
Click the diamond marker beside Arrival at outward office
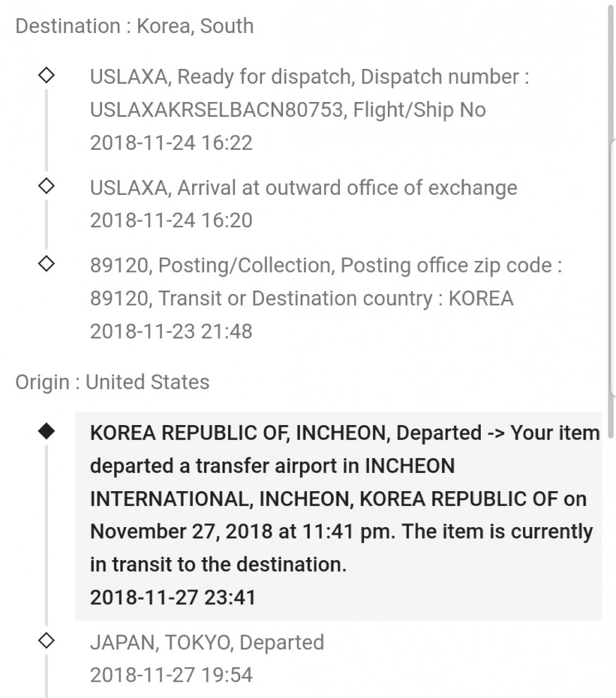coord(46,186)
